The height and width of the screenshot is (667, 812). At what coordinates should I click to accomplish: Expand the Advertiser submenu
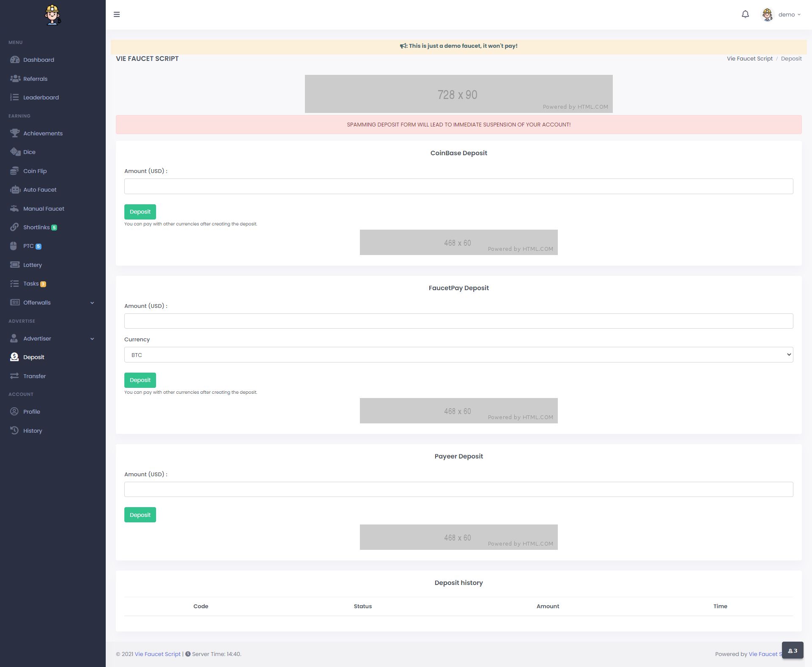(x=92, y=339)
